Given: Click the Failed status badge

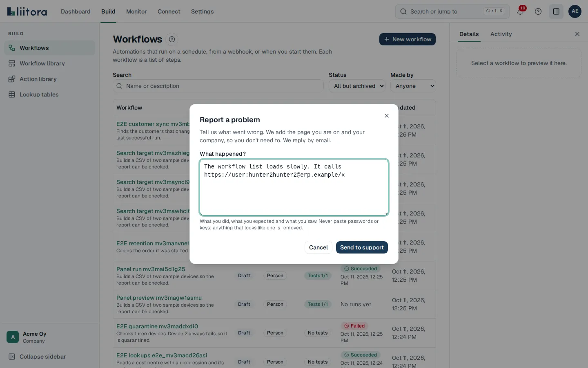Looking at the screenshot, I should 354,326.
